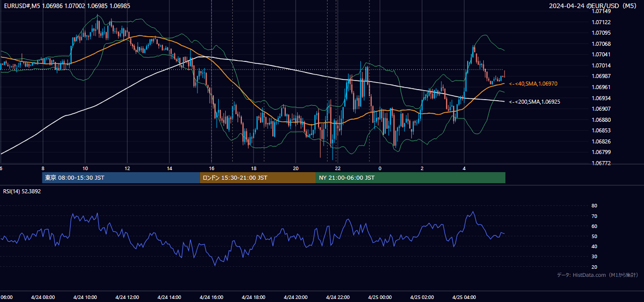Click the 4/24 14:00 date label
This screenshot has height=302, width=644.
pos(169,297)
